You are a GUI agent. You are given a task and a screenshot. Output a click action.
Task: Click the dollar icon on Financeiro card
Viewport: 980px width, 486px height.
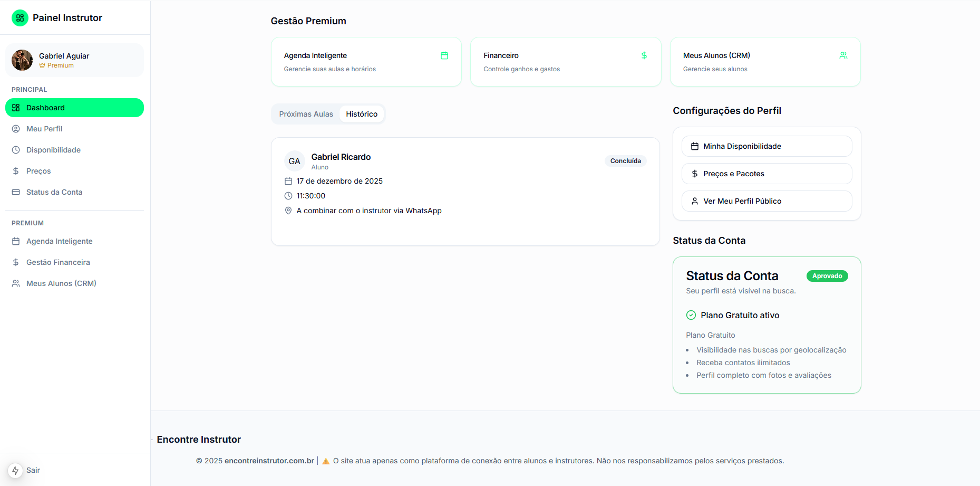[x=644, y=55]
